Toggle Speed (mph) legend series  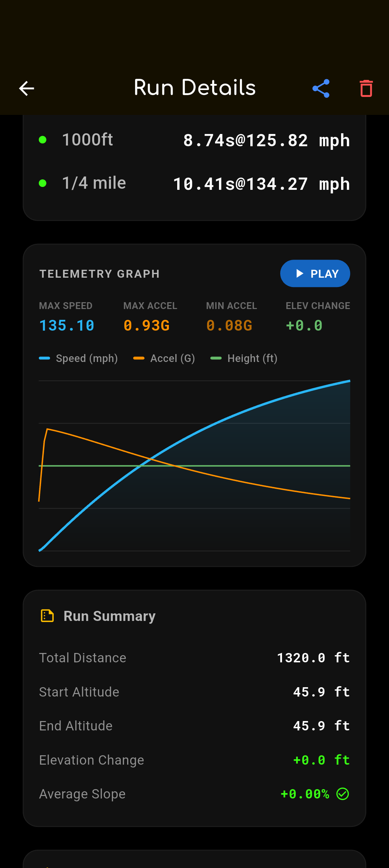click(79, 358)
